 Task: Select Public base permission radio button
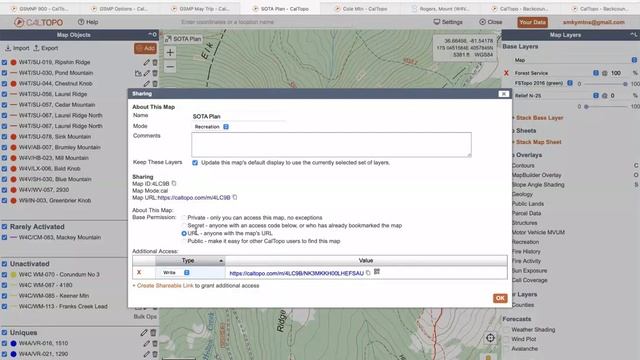pyautogui.click(x=184, y=241)
